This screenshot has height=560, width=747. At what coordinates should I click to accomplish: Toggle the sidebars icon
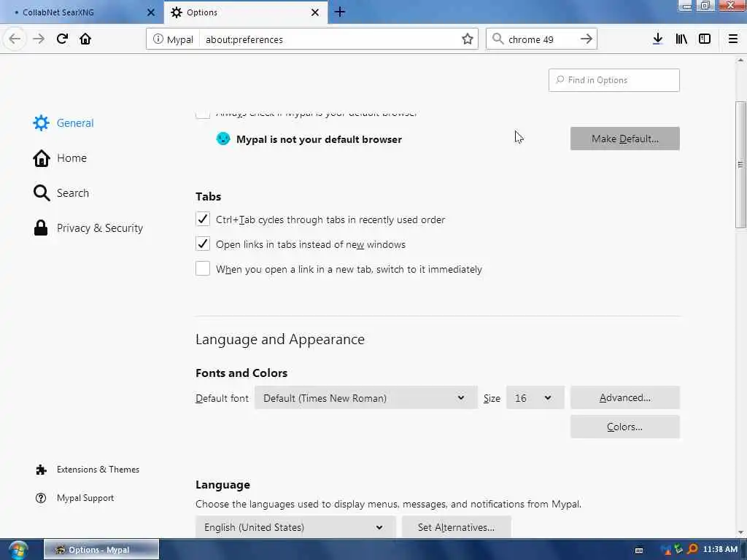point(705,39)
